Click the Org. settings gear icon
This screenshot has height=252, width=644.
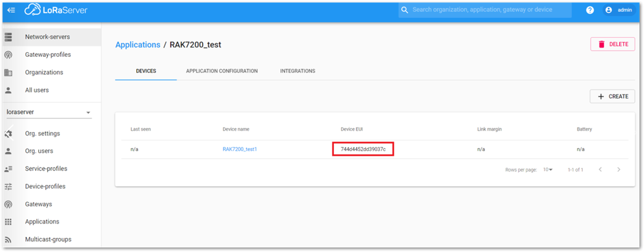(8, 134)
